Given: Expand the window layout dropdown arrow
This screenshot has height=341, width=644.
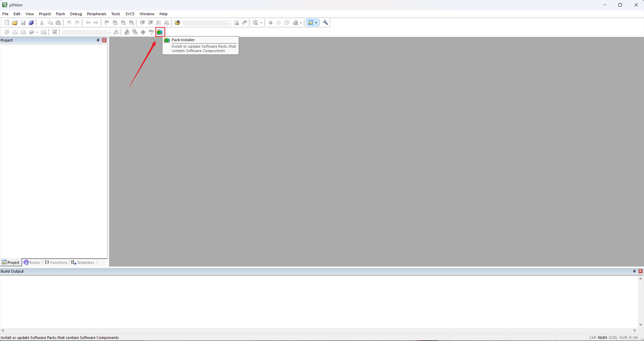Looking at the screenshot, I should click(316, 23).
